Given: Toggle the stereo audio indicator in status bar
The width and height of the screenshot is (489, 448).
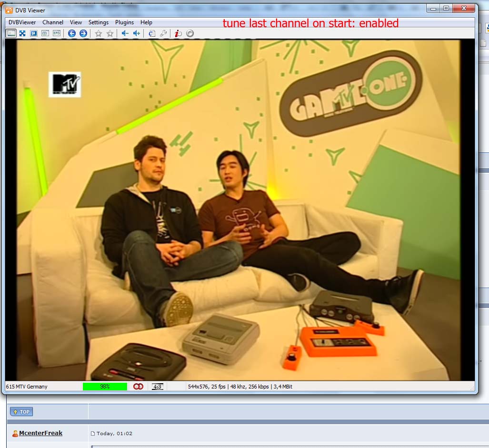Looking at the screenshot, I should pos(138,387).
